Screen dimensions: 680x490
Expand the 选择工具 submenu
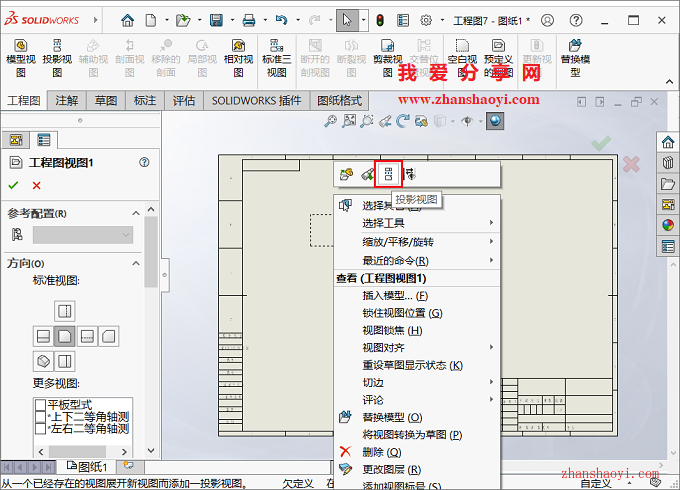coord(417,223)
